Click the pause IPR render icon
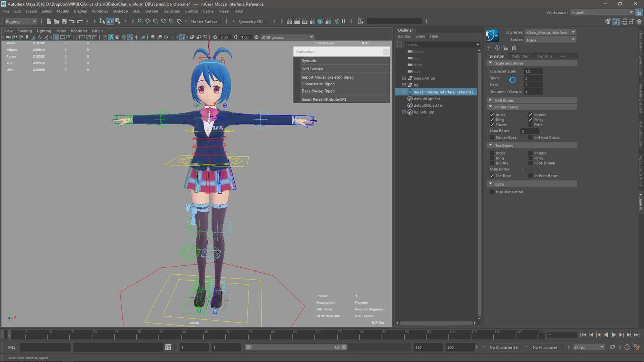 click(344, 21)
